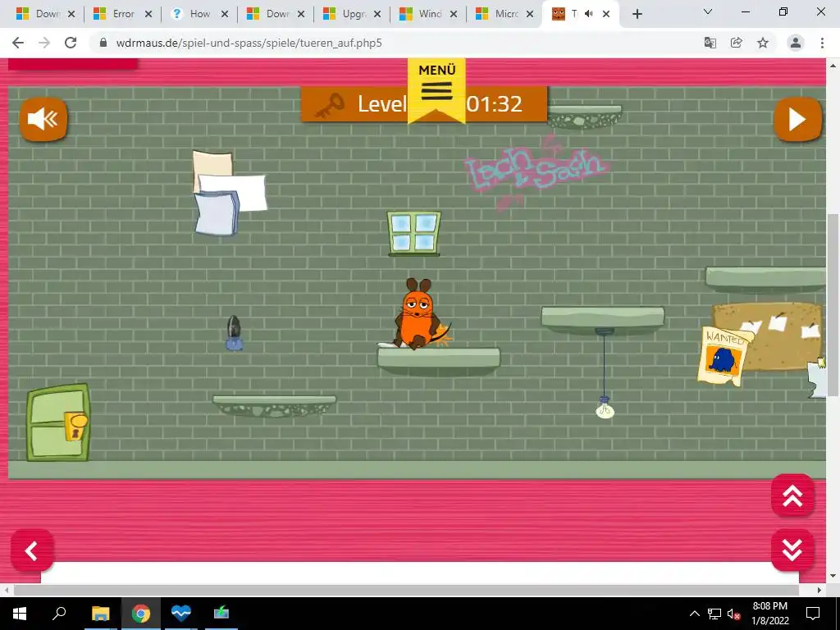Screen dimensions: 840x630
Task: Click the green window on the wall
Action: (x=414, y=233)
